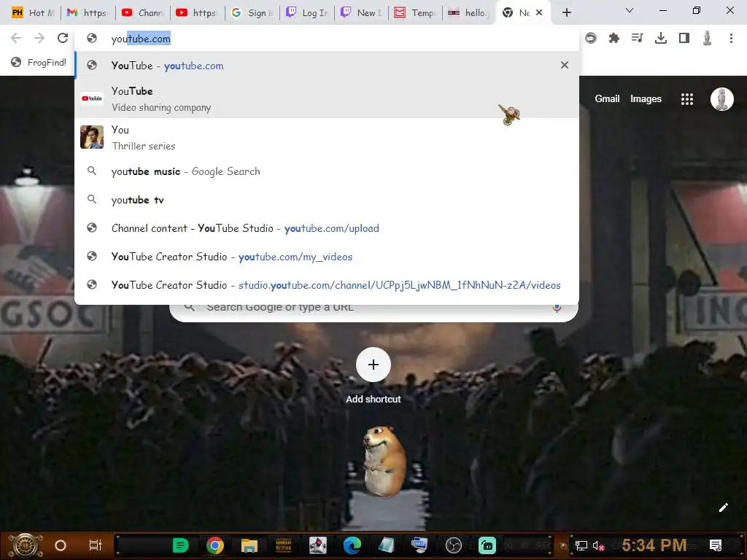The image size is (747, 560).
Task: Open Chrome Downloads from the toolbar
Action: (661, 38)
